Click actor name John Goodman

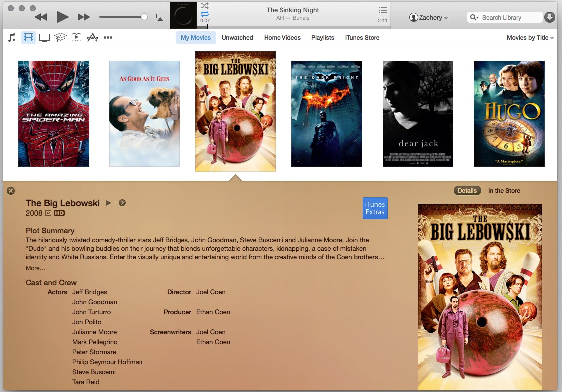tap(95, 302)
